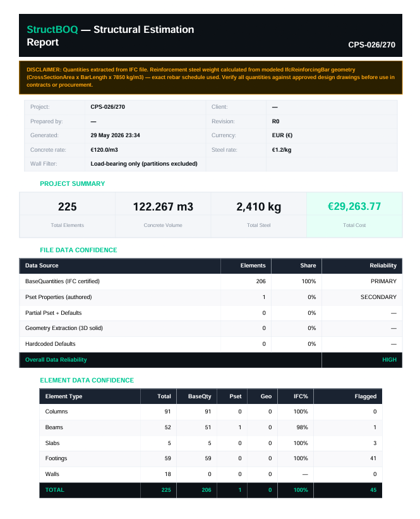420x519 pixels.
Task: Select the HIGH overall reliability value
Action: 389,360
